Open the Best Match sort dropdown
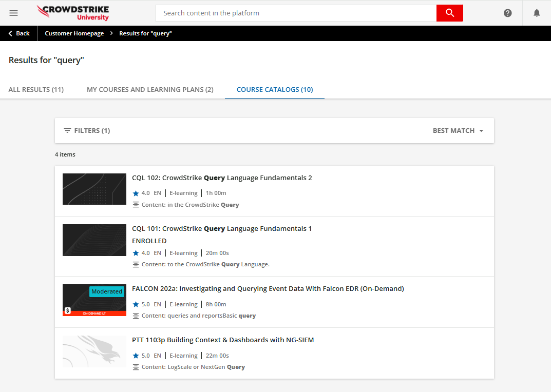The width and height of the screenshot is (551, 392). (x=458, y=131)
